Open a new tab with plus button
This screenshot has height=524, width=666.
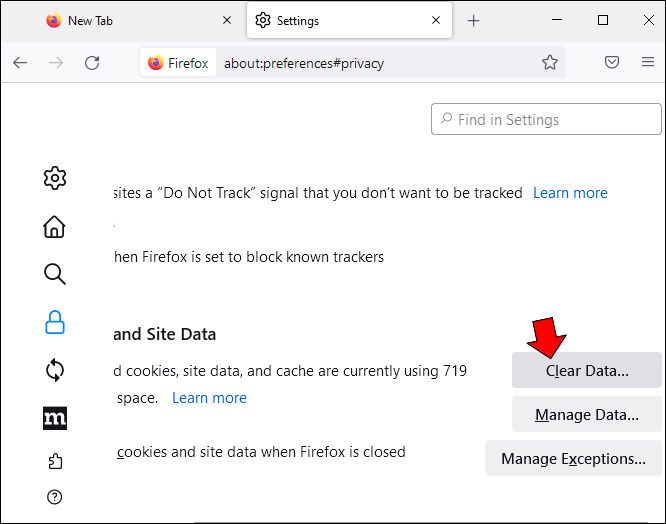[x=474, y=21]
